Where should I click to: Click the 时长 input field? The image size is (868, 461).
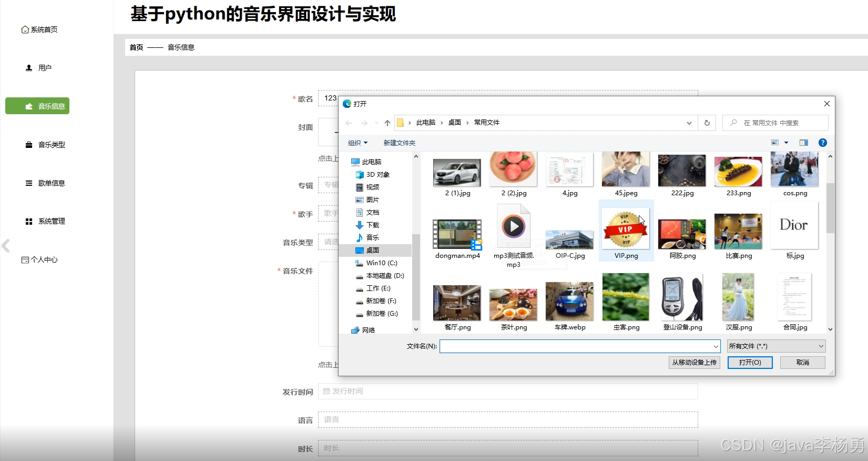508,448
